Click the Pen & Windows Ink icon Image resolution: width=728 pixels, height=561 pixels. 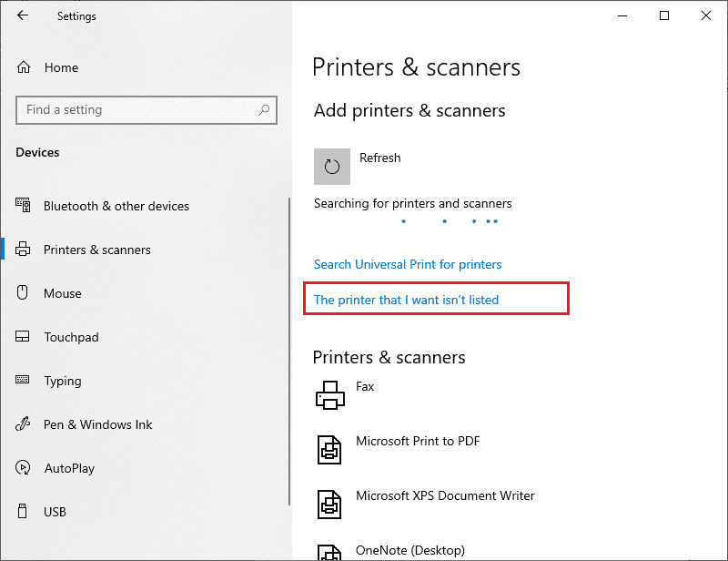23,423
